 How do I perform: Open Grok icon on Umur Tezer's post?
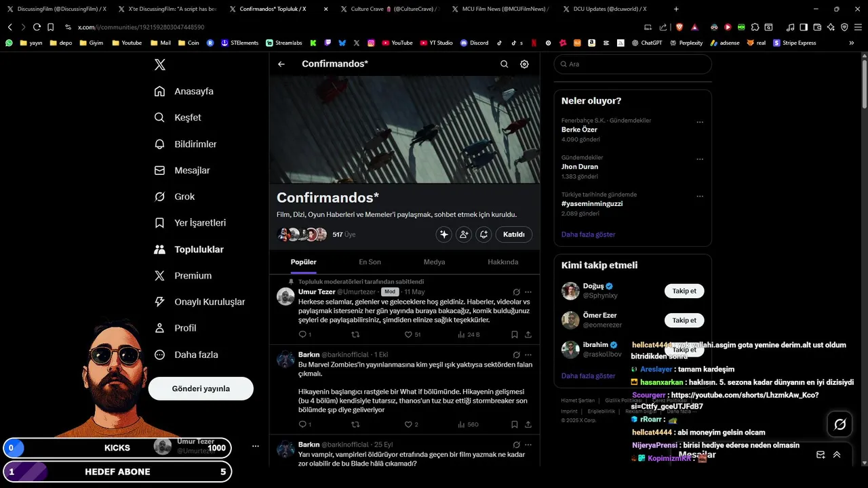tap(517, 291)
